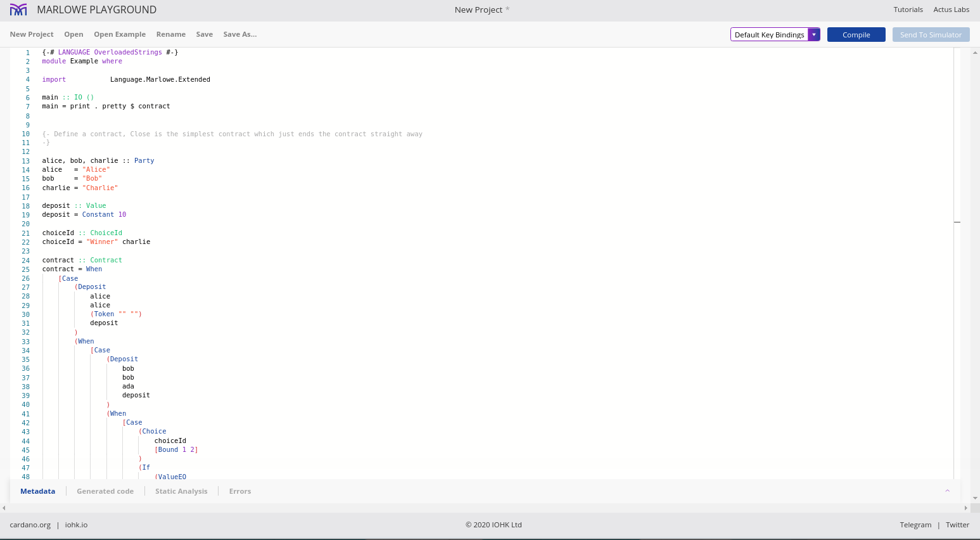Open the Static Analysis tab
The height and width of the screenshot is (540, 980).
coord(181,491)
